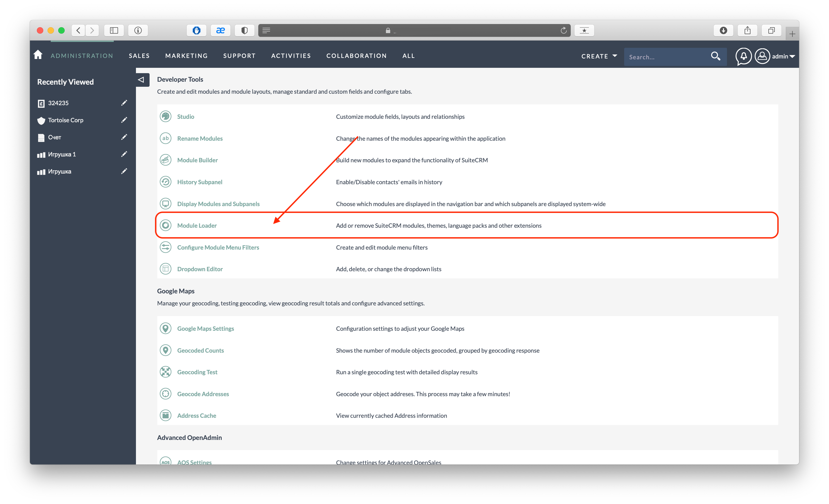Edit Счет record with pencil icon

pyautogui.click(x=124, y=137)
